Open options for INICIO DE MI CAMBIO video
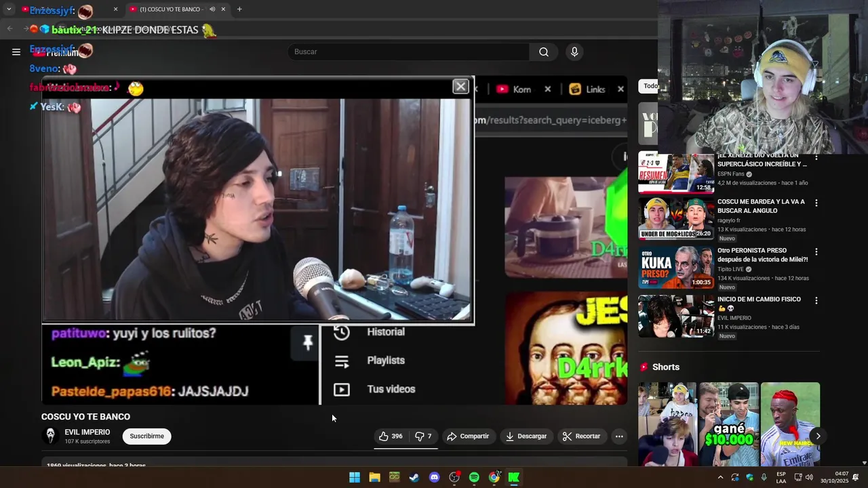Image resolution: width=868 pixels, height=488 pixels. (x=816, y=300)
